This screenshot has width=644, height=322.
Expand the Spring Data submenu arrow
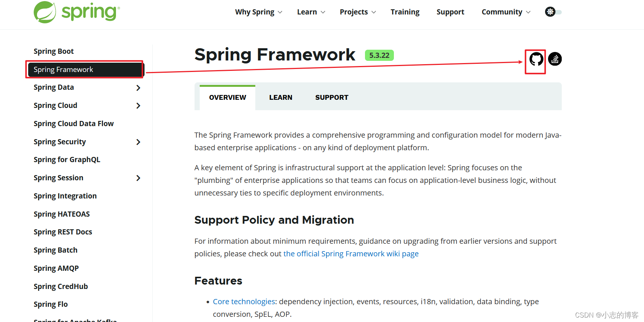(138, 88)
